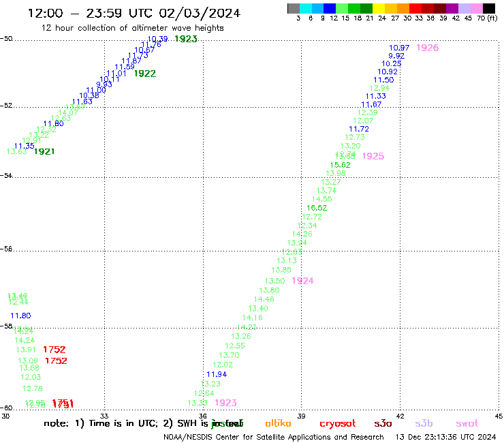Click the wave height value '13.74'
The image size is (504, 443).
coord(326,191)
